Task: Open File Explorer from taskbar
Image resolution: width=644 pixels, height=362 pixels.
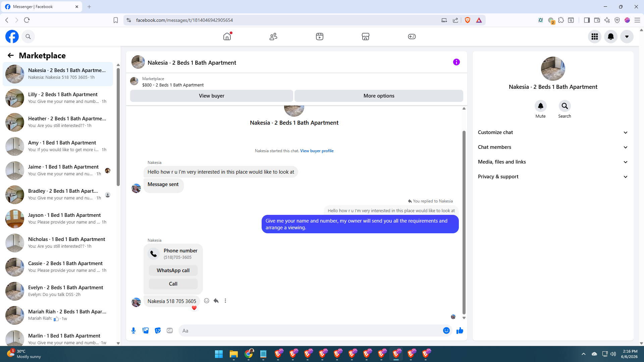Action: 234,354
